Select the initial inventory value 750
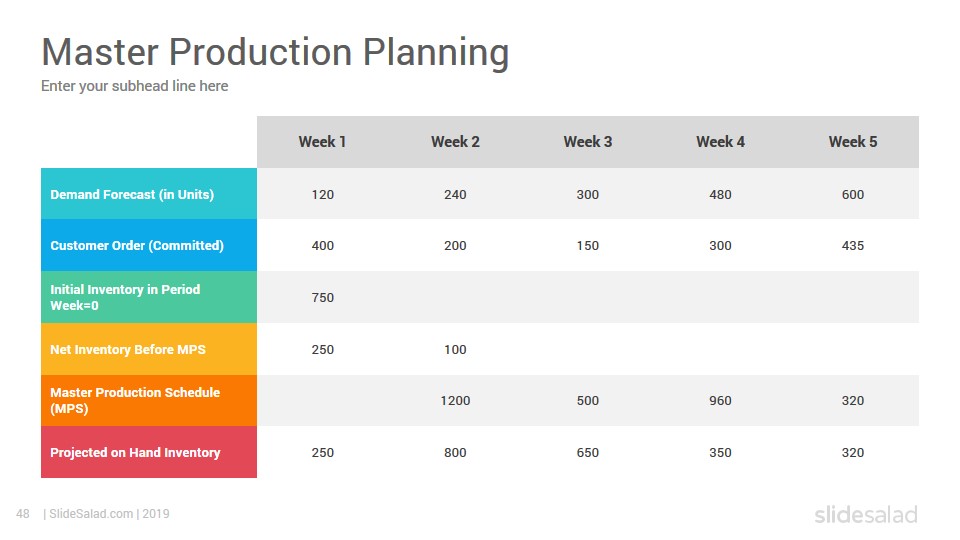 tap(323, 298)
